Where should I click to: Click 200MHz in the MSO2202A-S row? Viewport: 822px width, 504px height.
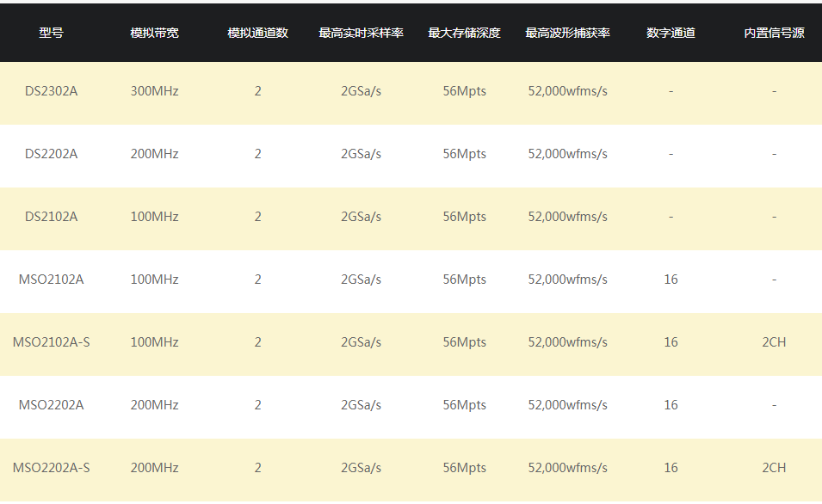(x=154, y=469)
